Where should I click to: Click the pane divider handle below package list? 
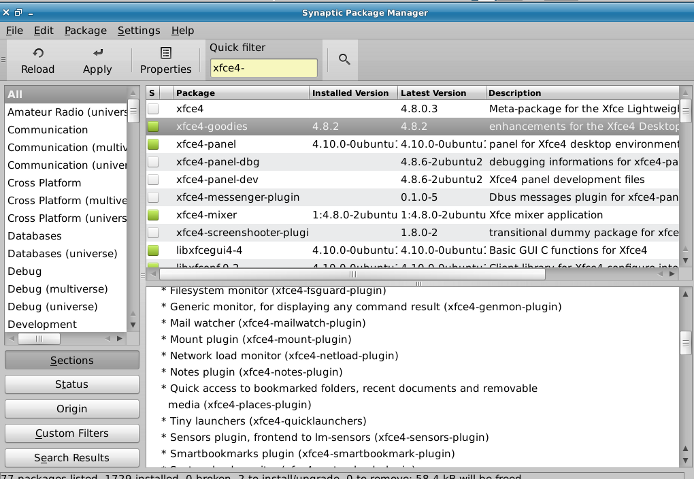coord(418,283)
